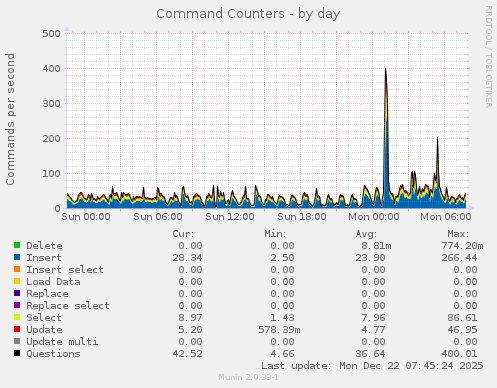The image size is (497, 388).
Task: Click the 'Sun 00:00' x-axis label
Action: pos(86,217)
